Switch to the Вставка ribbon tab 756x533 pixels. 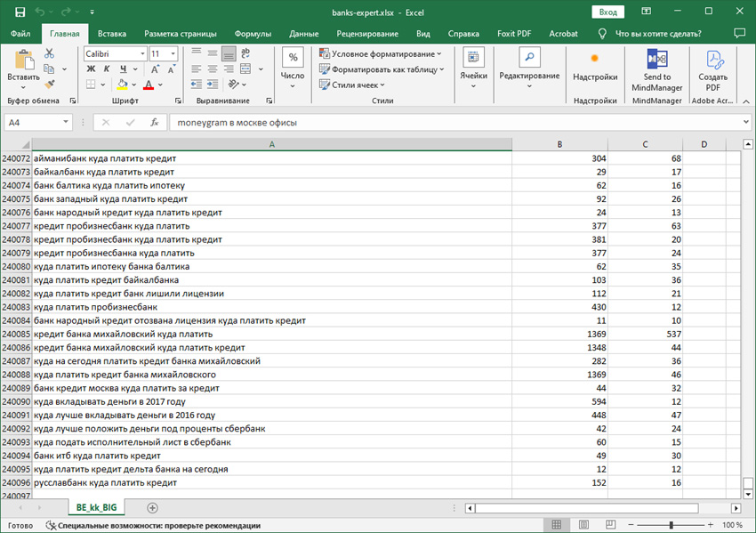pyautogui.click(x=112, y=34)
